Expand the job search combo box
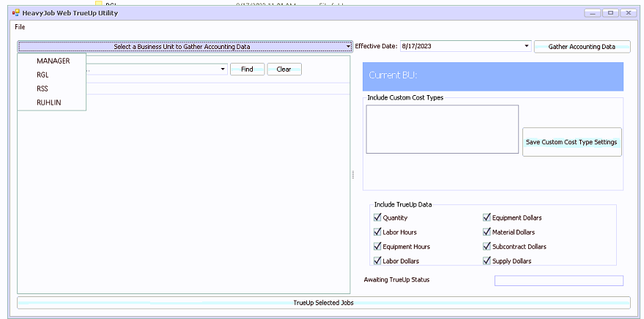 click(223, 70)
